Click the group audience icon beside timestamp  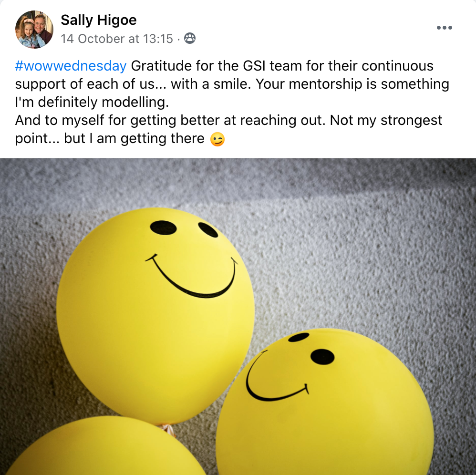pyautogui.click(x=190, y=38)
